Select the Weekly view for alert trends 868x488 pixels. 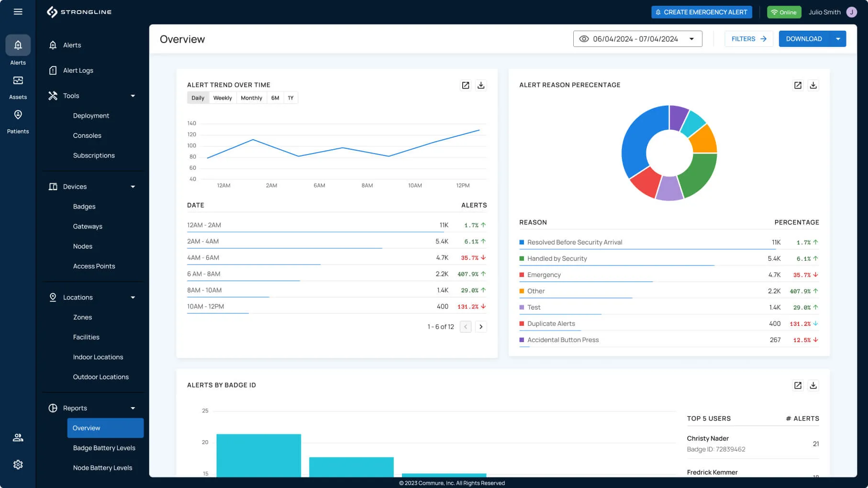click(x=223, y=98)
